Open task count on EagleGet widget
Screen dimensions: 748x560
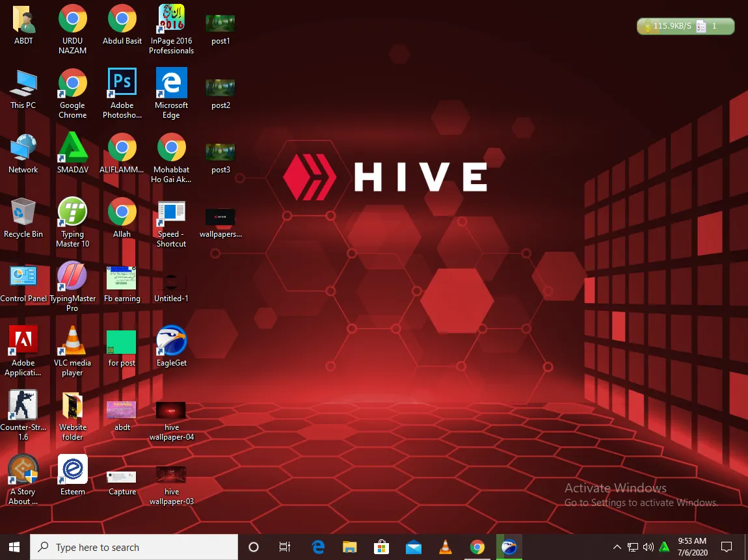[x=714, y=26]
